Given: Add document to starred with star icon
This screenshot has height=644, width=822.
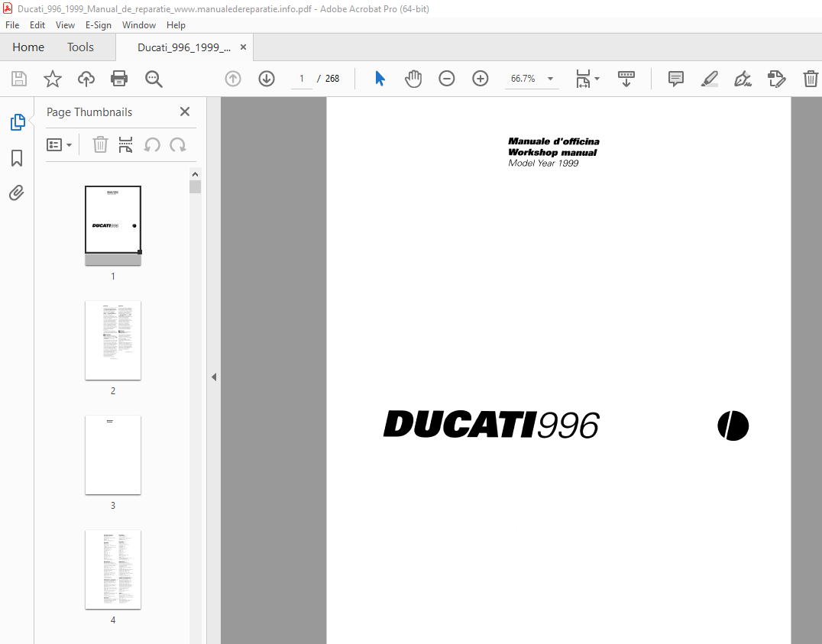Looking at the screenshot, I should 53,79.
